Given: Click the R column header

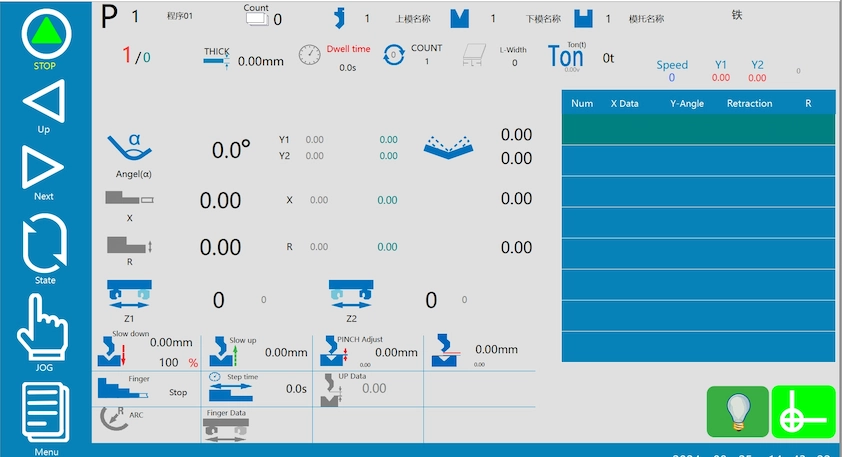Looking at the screenshot, I should coord(808,103).
